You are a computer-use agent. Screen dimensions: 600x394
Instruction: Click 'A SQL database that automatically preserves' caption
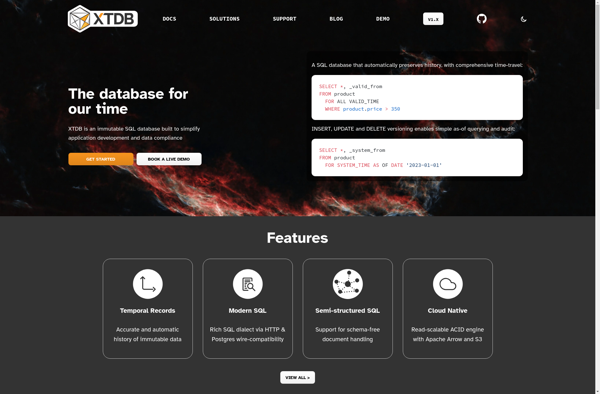(417, 65)
